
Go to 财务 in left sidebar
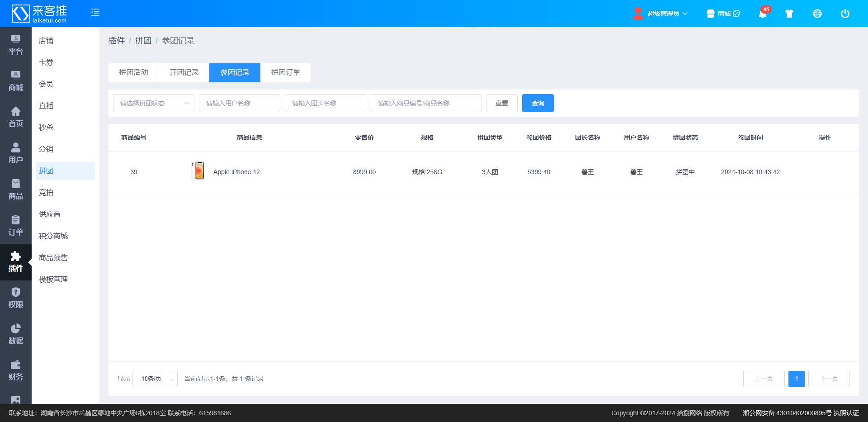pos(16,370)
